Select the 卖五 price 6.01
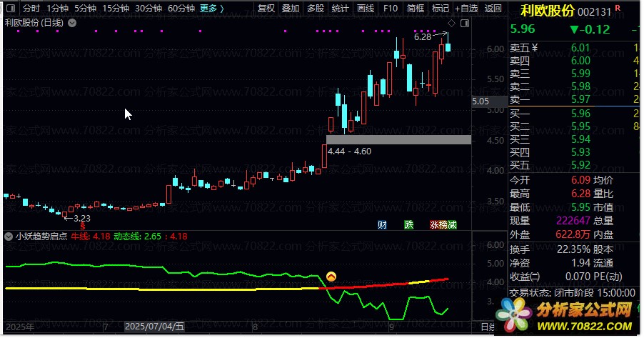The width and height of the screenshot is (644, 338). (x=580, y=48)
